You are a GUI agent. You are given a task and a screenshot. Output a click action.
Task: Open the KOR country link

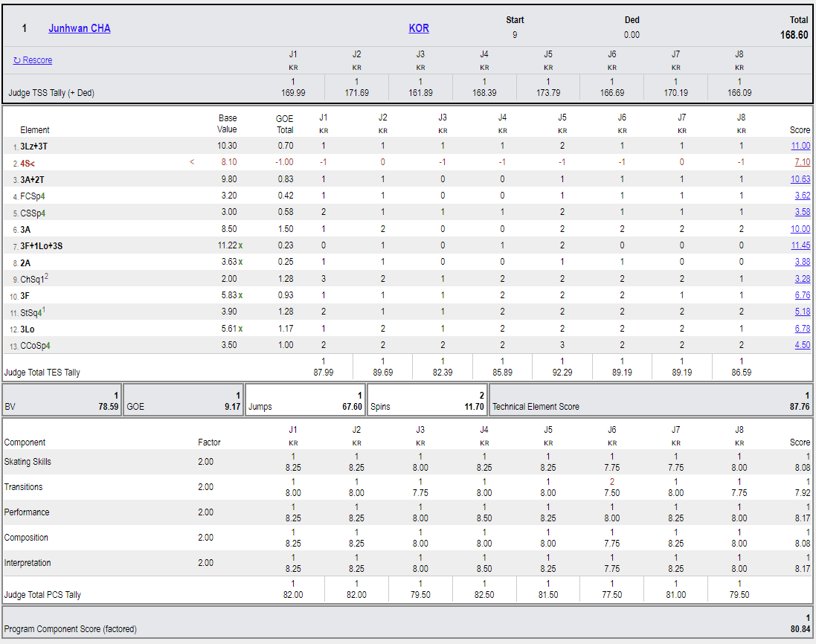tap(419, 28)
